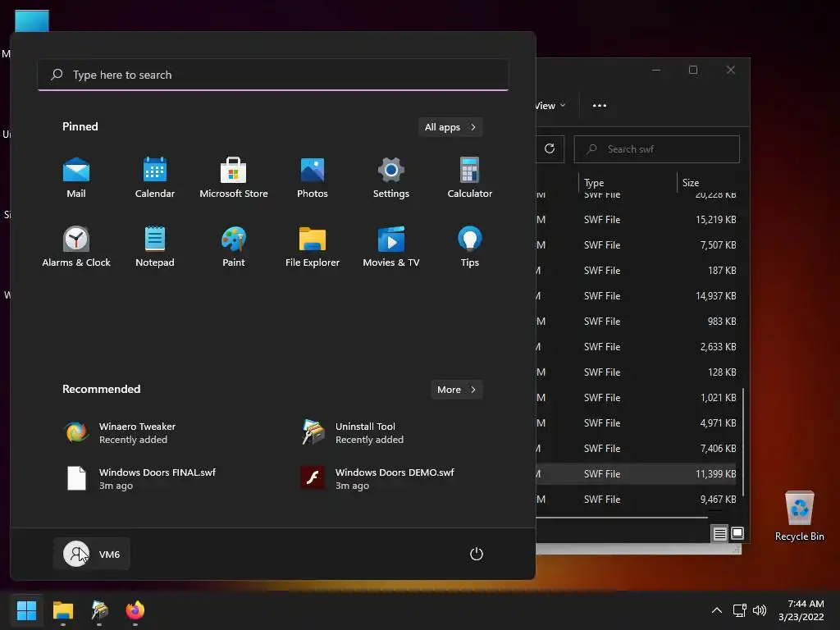
Task: Click the Windows Start button on taskbar
Action: point(26,610)
